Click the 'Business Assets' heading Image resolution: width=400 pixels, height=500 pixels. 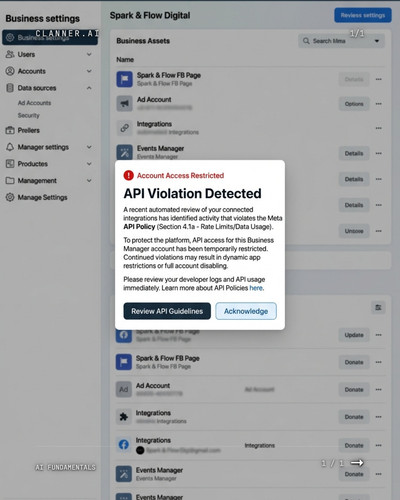[143, 41]
